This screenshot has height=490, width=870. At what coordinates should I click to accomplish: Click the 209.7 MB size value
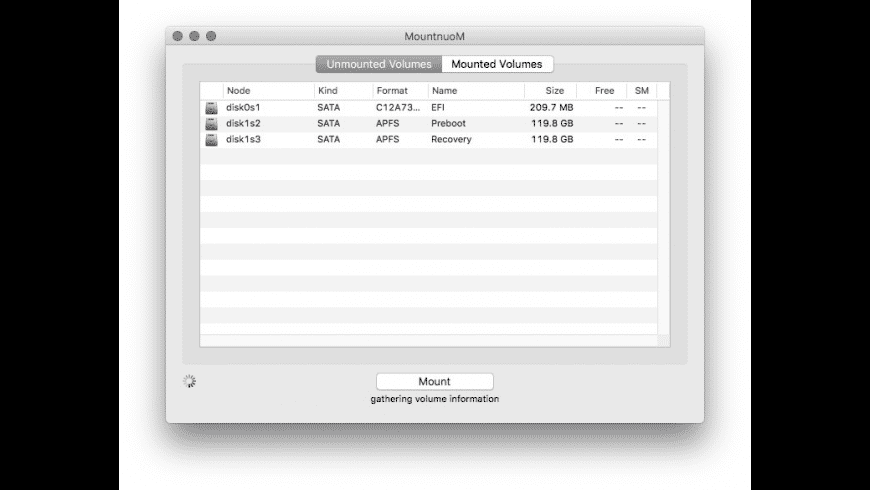click(552, 108)
